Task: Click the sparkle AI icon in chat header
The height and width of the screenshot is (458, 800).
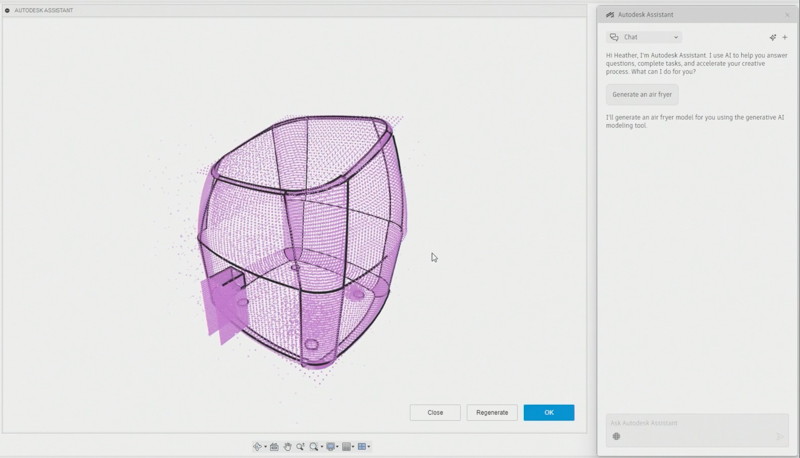Action: 772,37
